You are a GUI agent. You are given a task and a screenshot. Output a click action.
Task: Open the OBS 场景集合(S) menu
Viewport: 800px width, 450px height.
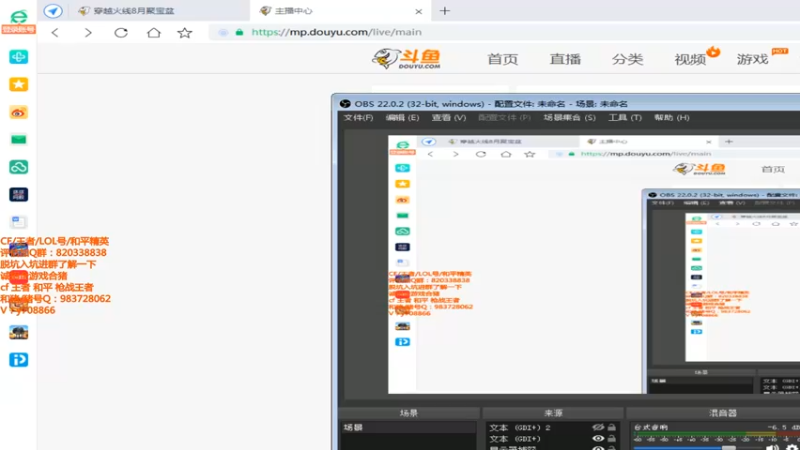click(x=569, y=117)
